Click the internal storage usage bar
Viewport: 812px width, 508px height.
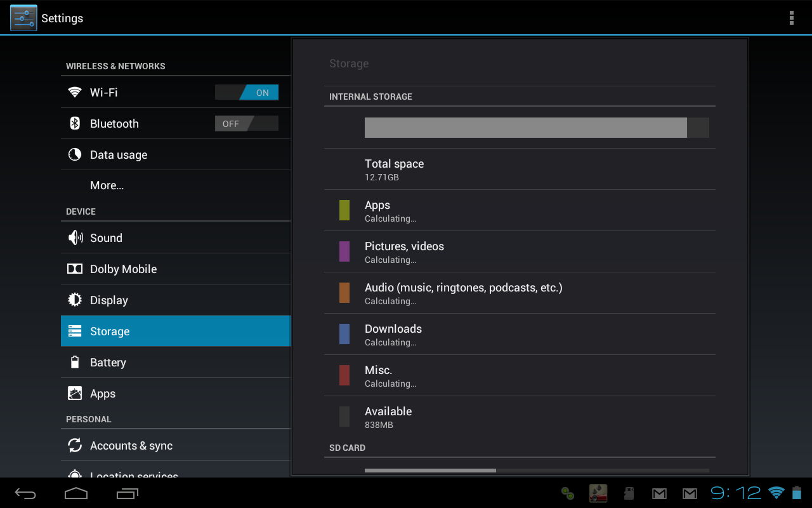tap(537, 128)
